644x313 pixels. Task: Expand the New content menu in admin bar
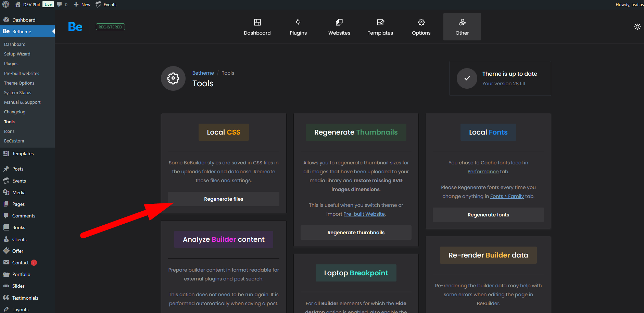(82, 4)
